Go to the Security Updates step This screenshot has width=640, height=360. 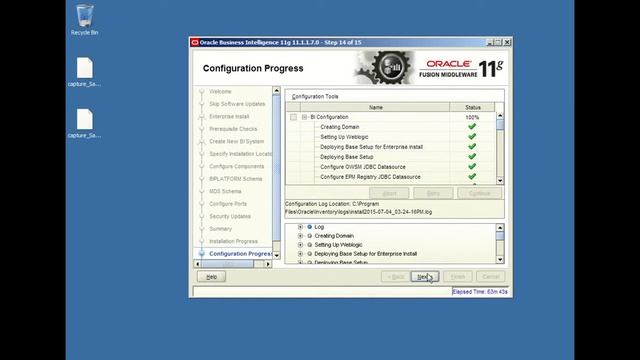(x=230, y=216)
